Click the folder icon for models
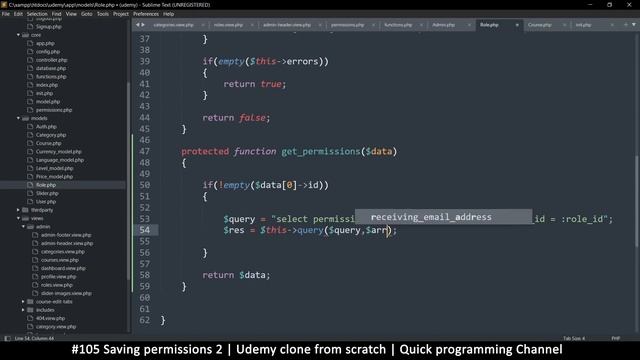This screenshot has height=360, width=640. pos(25,118)
